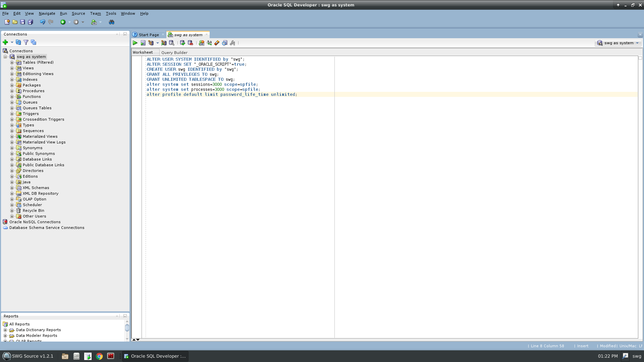The height and width of the screenshot is (362, 644).
Task: Click the binoculars Find DB Object icon
Action: pos(112,22)
